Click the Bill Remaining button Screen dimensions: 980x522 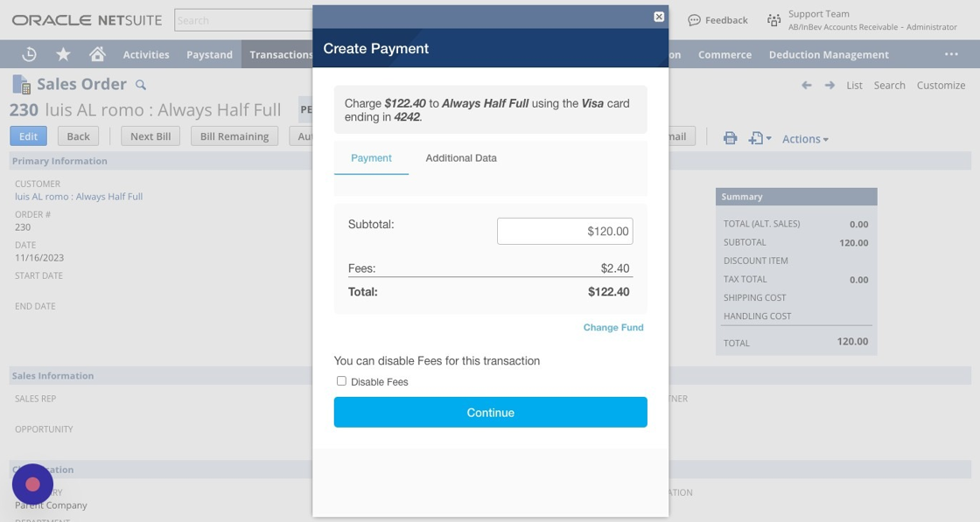(234, 136)
